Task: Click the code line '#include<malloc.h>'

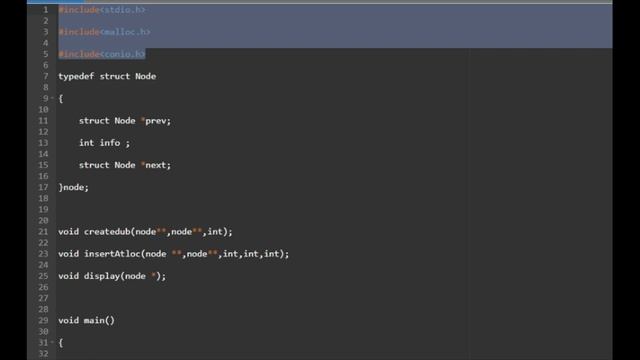Action: (x=104, y=32)
